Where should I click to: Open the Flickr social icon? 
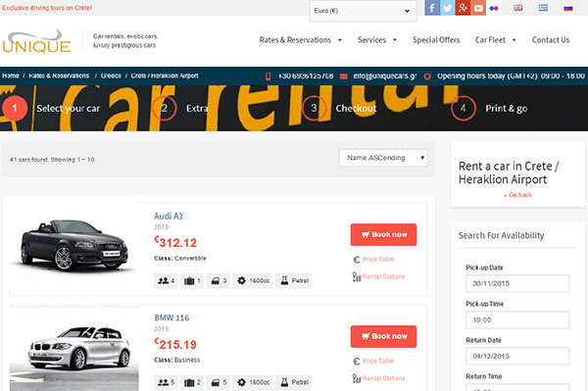point(494,8)
